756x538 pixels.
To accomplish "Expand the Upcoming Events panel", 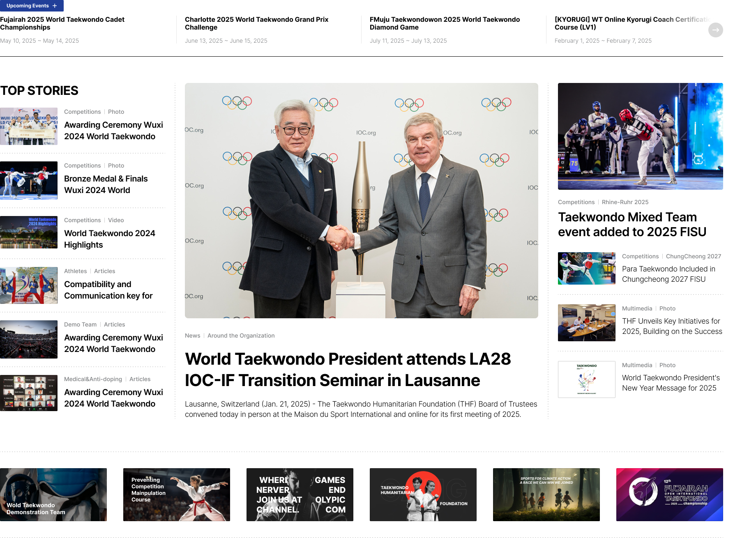I will click(x=28, y=6).
